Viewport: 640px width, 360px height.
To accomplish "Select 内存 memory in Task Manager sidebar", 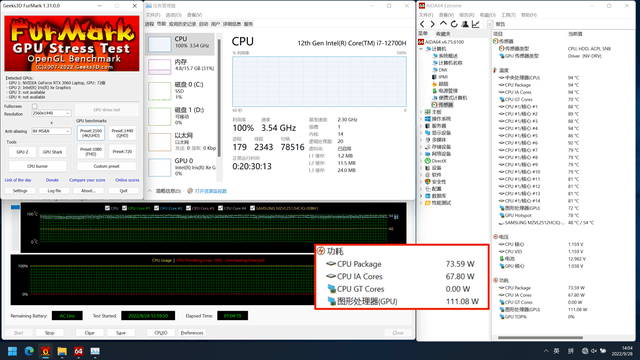I will (180, 67).
